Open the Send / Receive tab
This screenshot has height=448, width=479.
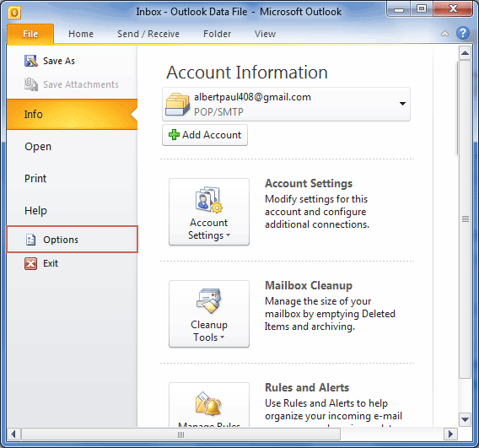pyautogui.click(x=148, y=34)
